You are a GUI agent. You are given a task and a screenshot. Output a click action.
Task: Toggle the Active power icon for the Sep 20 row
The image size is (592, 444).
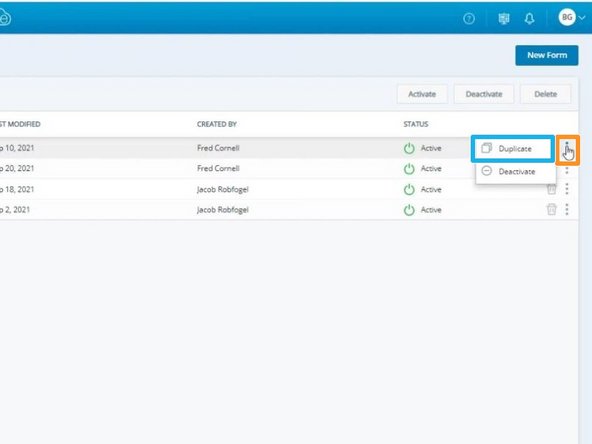409,169
